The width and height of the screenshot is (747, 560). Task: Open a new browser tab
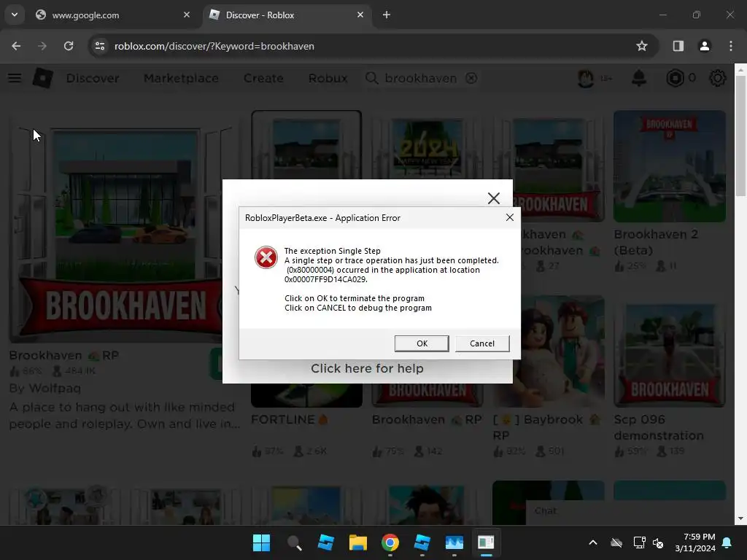point(387,15)
